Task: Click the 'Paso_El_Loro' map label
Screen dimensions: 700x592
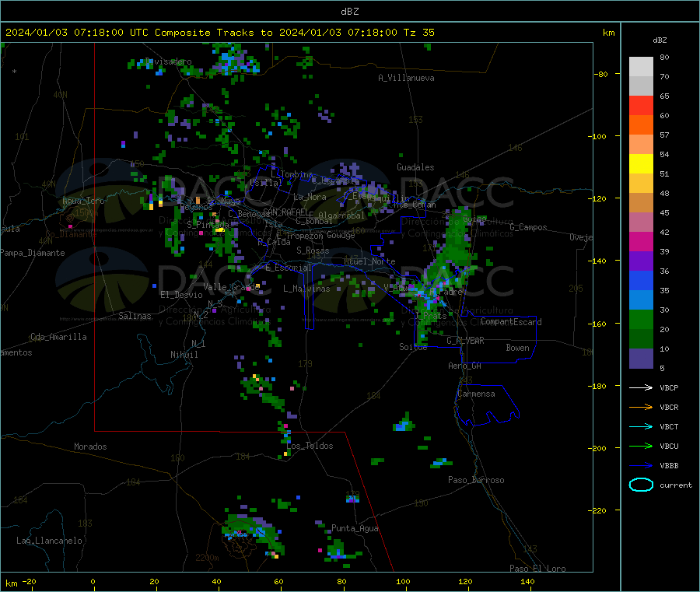Action: (x=538, y=569)
